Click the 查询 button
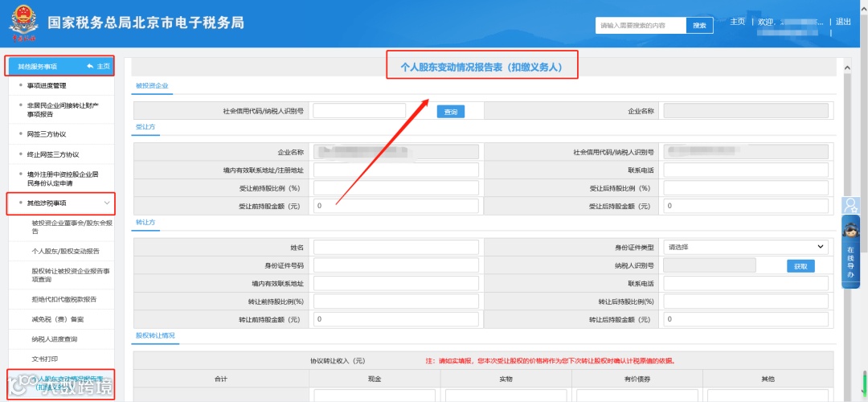This screenshot has width=868, height=402. tap(451, 112)
